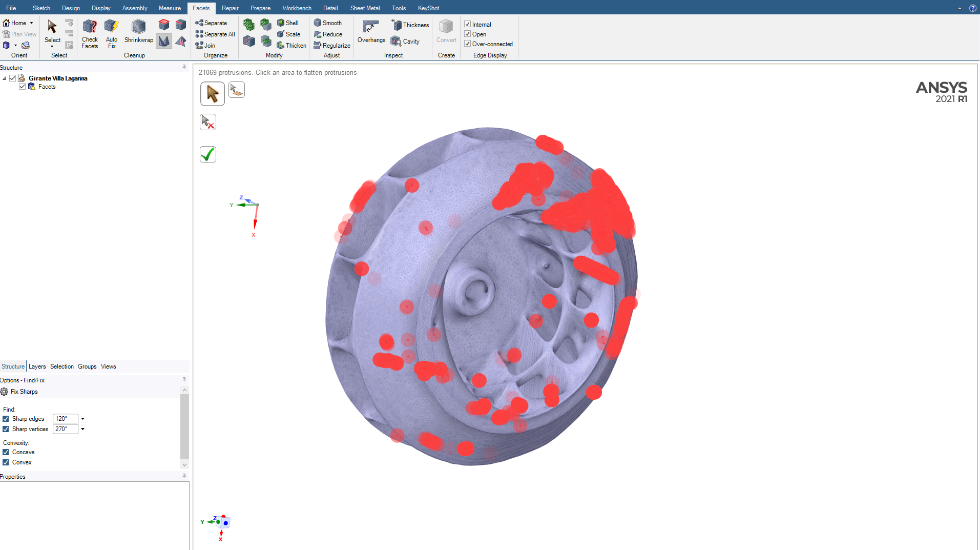Open Sharp edges angle dropdown
The height and width of the screenshot is (550, 980).
pos(82,419)
